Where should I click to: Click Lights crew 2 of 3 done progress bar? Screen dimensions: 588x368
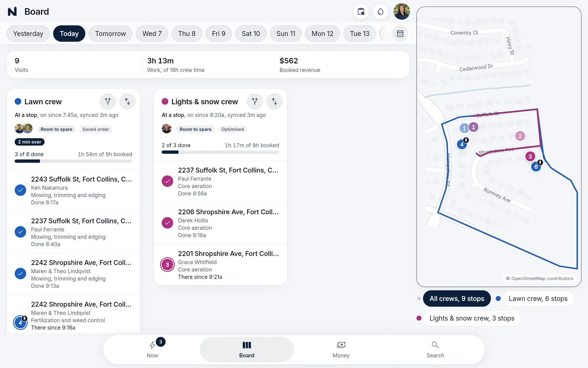click(220, 152)
